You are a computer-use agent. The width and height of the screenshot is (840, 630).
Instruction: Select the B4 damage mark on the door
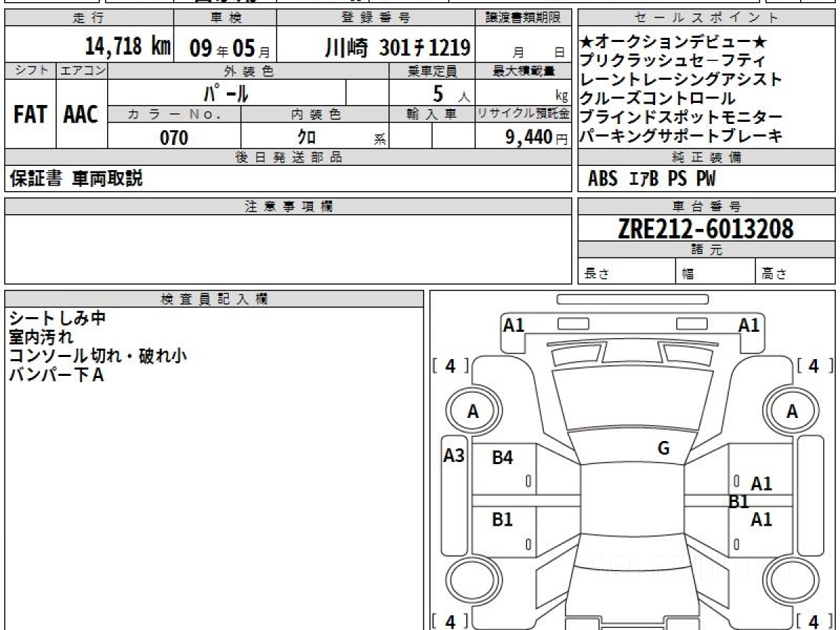point(503,458)
